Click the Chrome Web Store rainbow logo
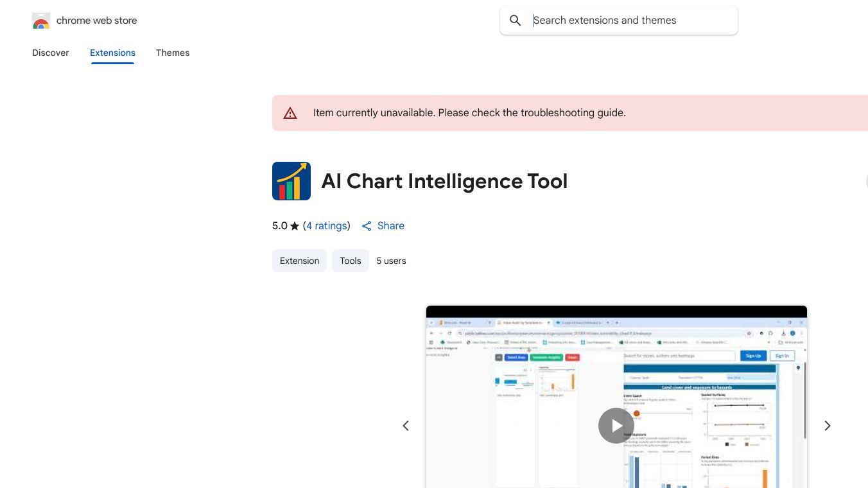Viewport: 868px width, 488px height. coord(41,21)
